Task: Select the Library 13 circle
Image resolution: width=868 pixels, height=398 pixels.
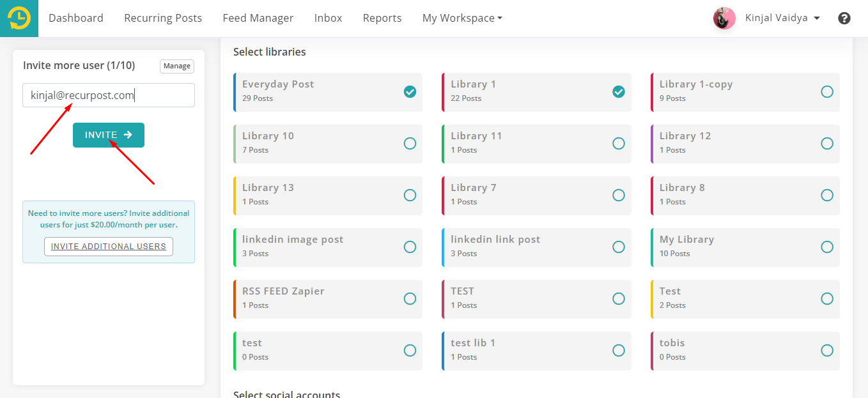Action: pyautogui.click(x=410, y=195)
